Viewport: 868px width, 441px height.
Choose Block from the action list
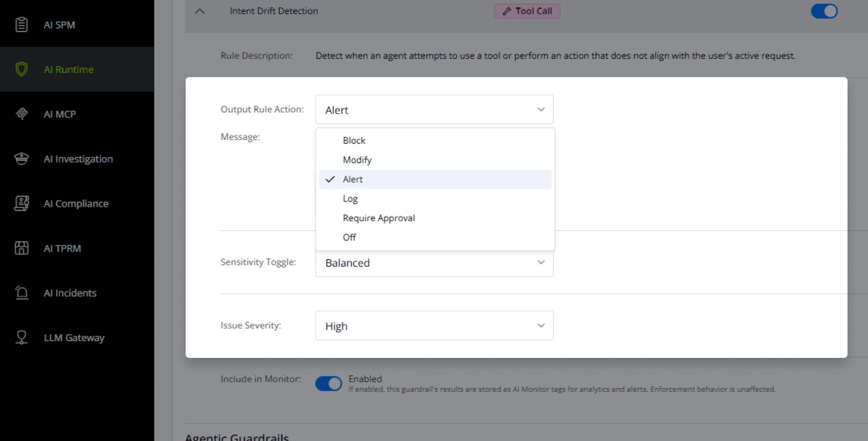tap(435, 141)
